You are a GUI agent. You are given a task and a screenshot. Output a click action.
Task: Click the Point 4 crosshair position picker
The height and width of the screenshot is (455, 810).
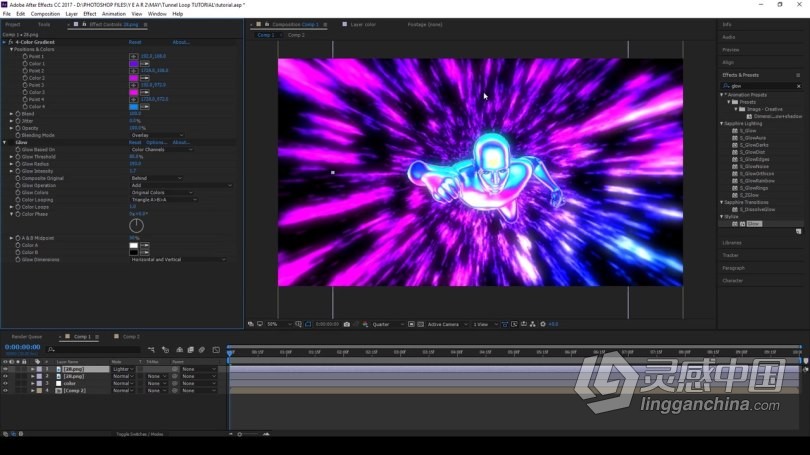point(133,99)
